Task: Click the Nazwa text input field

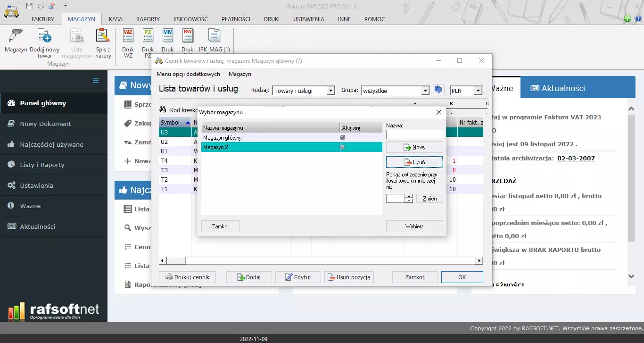Action: point(414,134)
